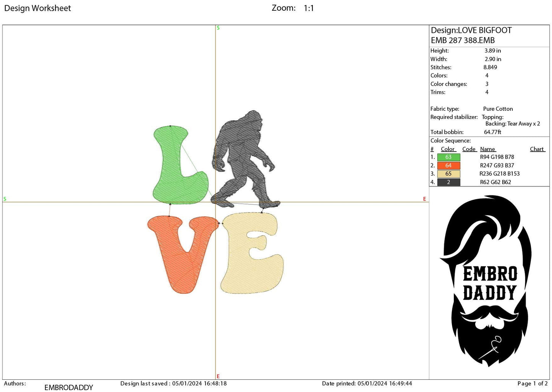Click the red E hoop marker on the right
This screenshot has height=392, width=552.
(x=424, y=199)
